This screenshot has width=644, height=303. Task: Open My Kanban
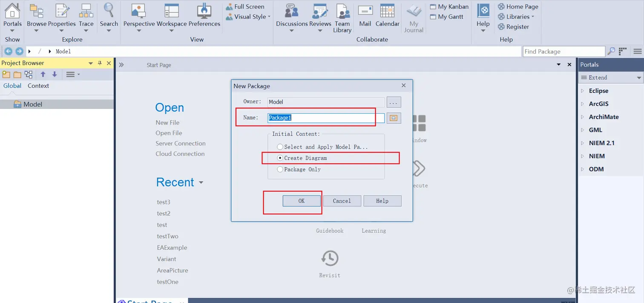click(449, 6)
